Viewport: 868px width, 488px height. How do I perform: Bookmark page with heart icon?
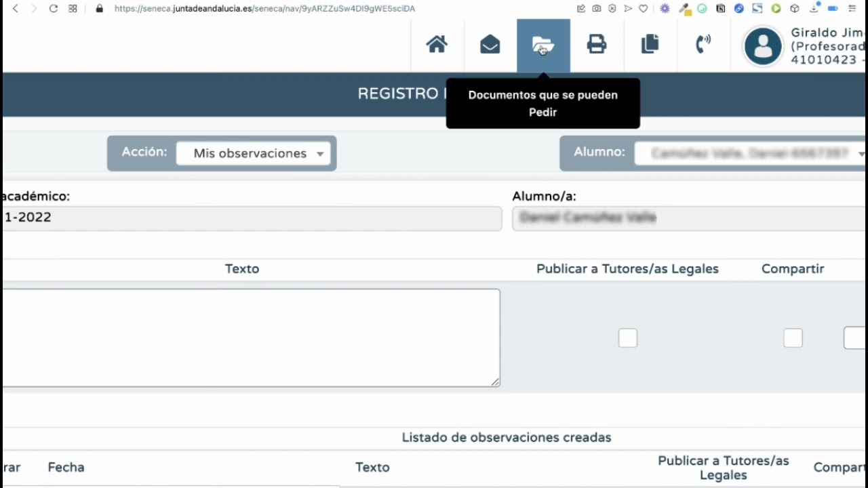pos(644,9)
